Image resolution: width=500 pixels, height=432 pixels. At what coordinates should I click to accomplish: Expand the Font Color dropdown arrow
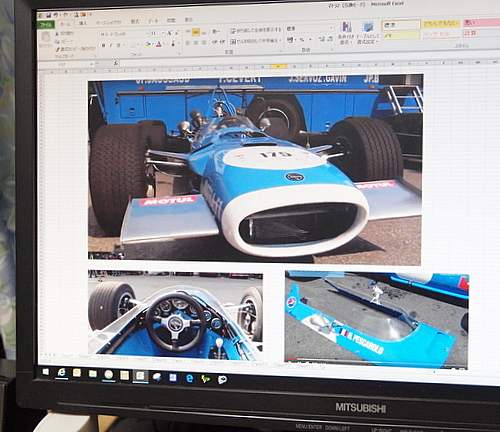point(164,44)
